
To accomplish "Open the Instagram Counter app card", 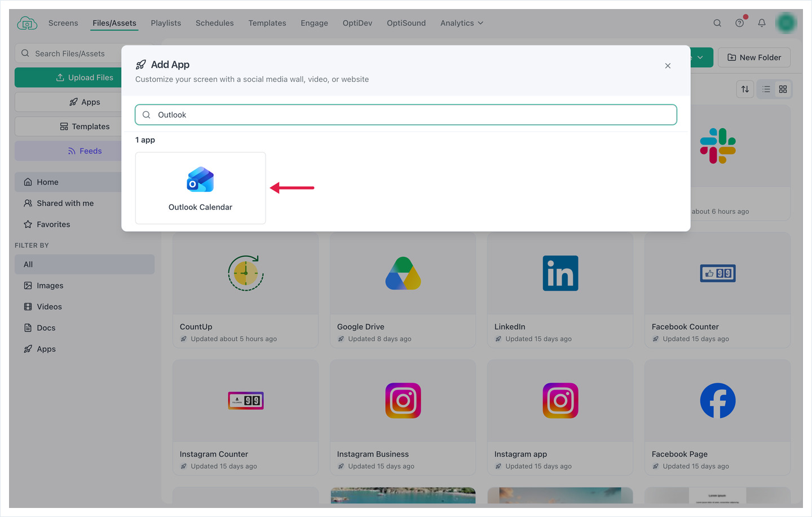I will click(x=245, y=418).
